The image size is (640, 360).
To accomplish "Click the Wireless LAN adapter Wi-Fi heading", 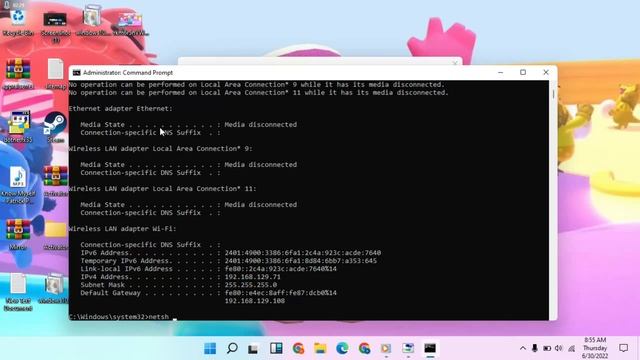I will pos(122,229).
